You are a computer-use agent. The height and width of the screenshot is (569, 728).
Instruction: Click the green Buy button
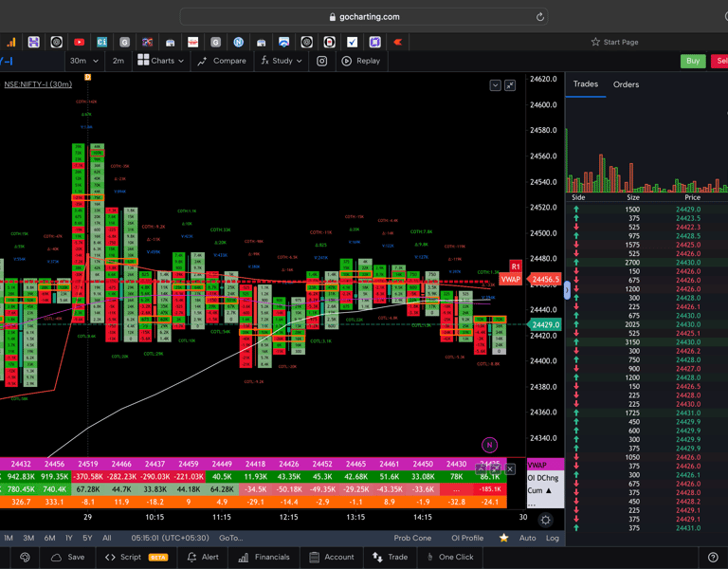693,61
